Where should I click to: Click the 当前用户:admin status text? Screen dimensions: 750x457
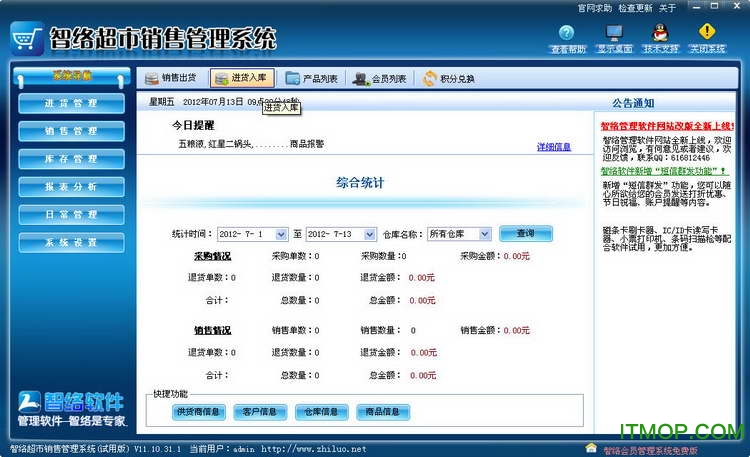pos(222,449)
